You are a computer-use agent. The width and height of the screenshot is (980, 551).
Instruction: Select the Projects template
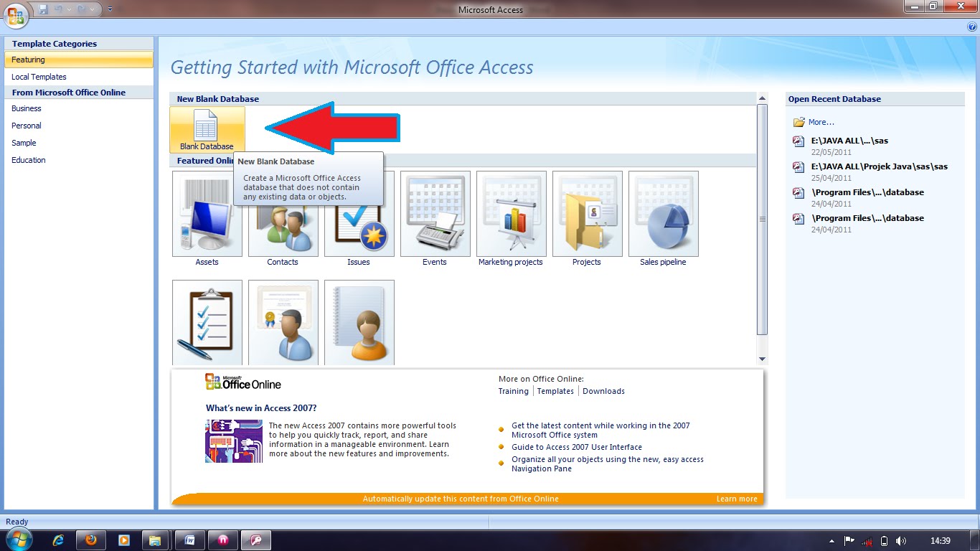[588, 219]
